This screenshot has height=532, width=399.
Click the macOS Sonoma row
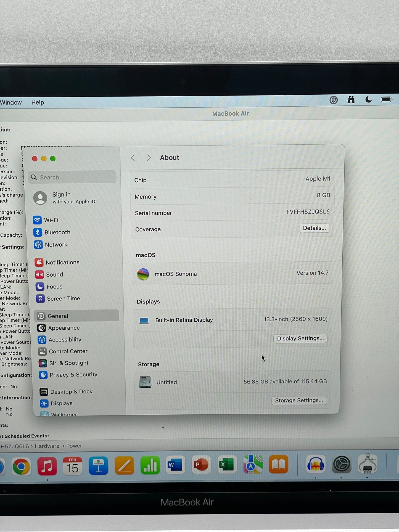click(x=232, y=273)
